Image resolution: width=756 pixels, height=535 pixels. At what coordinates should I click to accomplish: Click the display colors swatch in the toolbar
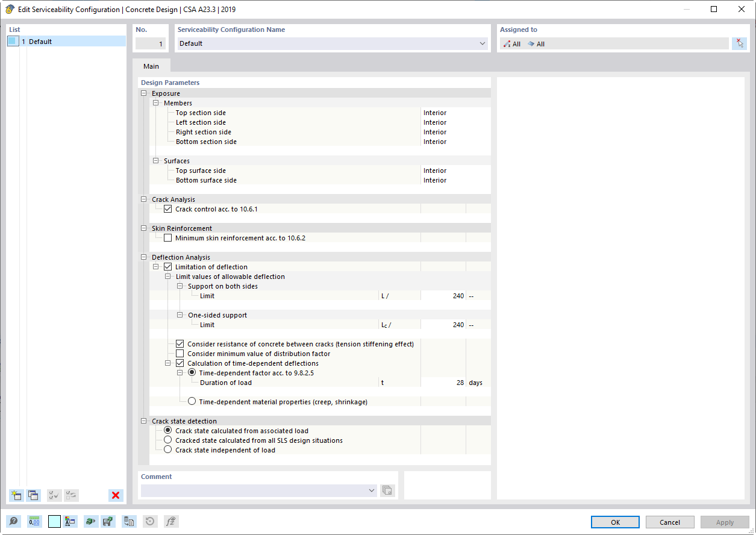[x=54, y=521]
